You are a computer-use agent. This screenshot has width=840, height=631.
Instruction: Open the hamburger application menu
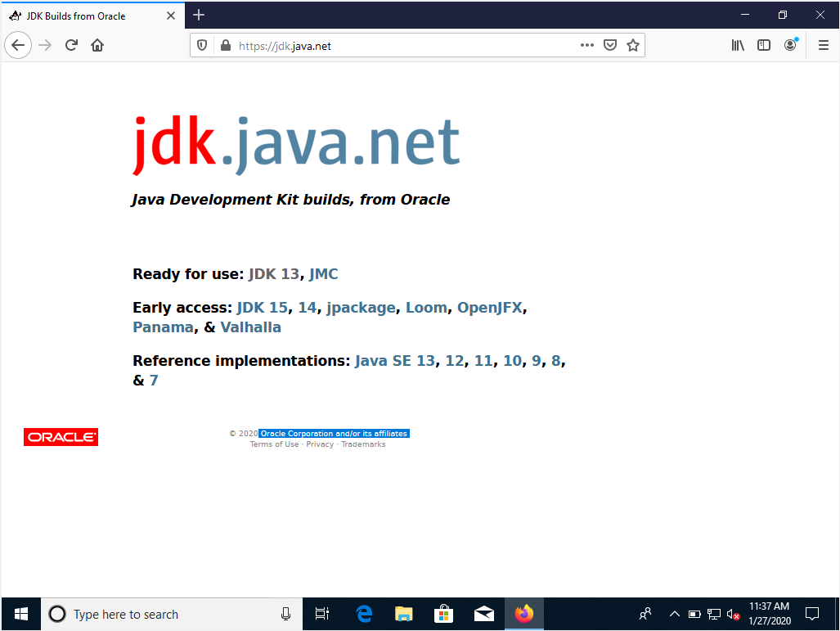pyautogui.click(x=824, y=46)
